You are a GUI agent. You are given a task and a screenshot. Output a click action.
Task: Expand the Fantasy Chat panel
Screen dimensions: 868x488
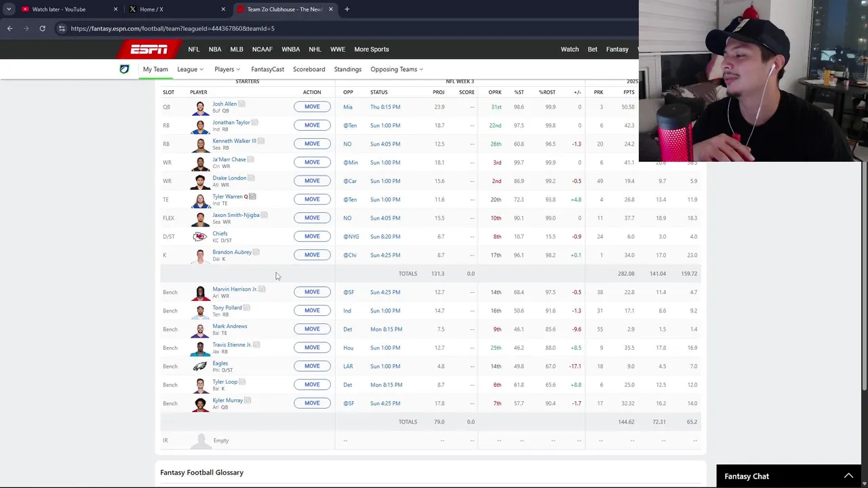pyautogui.click(x=848, y=476)
